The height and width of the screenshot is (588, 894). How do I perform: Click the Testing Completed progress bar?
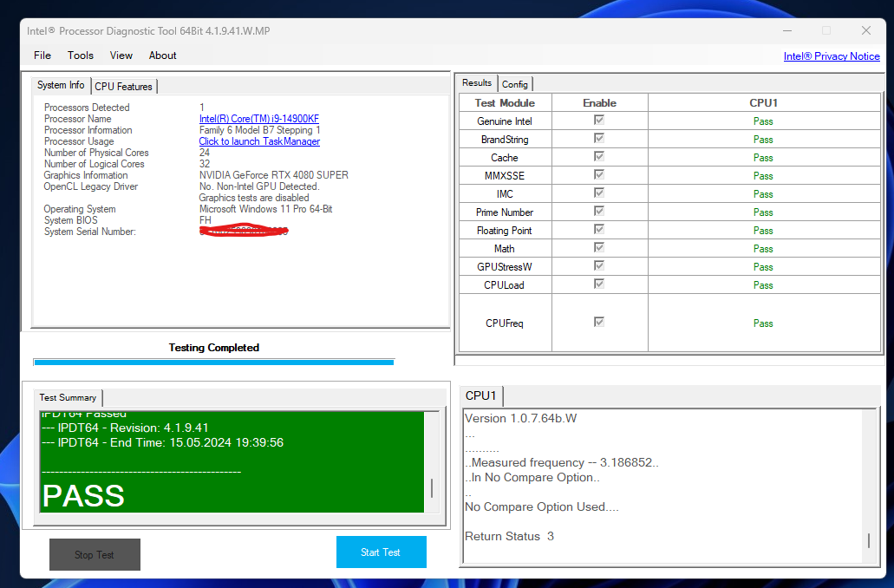click(x=214, y=363)
